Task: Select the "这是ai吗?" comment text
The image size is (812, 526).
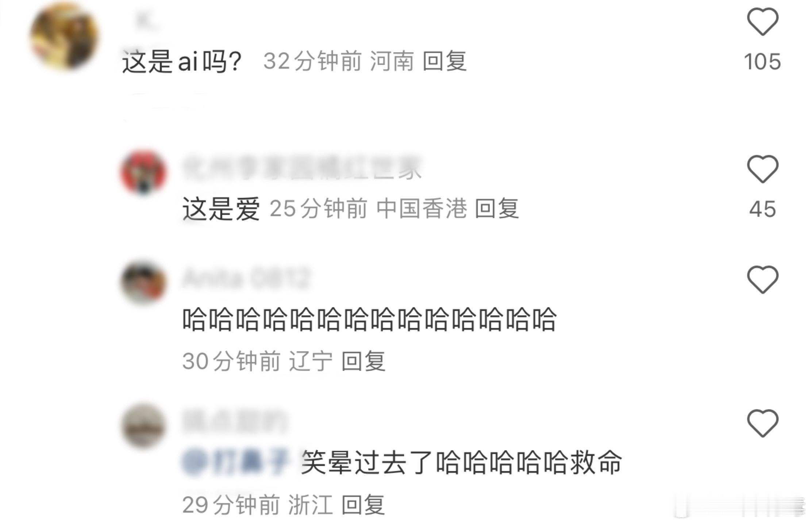Action: (x=182, y=61)
